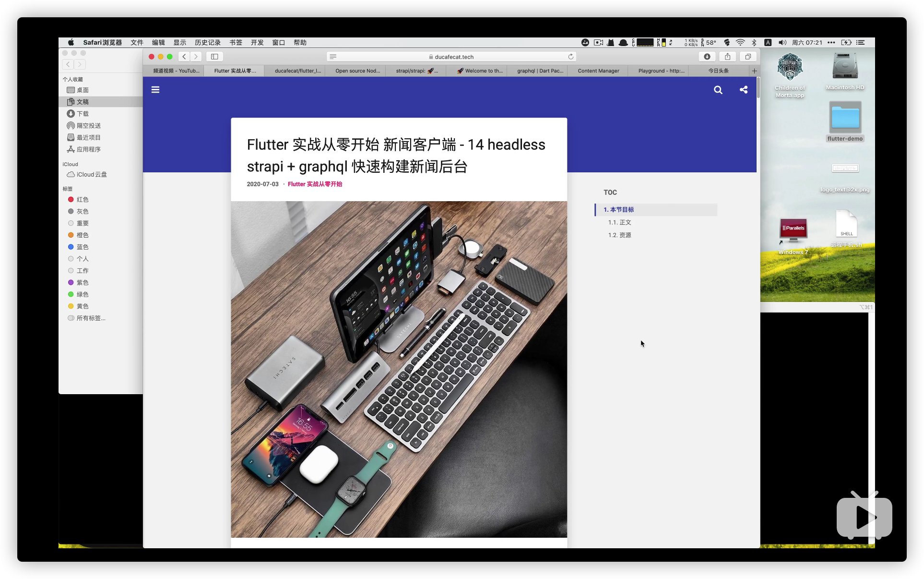Switch to the Content Manager tab

(598, 71)
